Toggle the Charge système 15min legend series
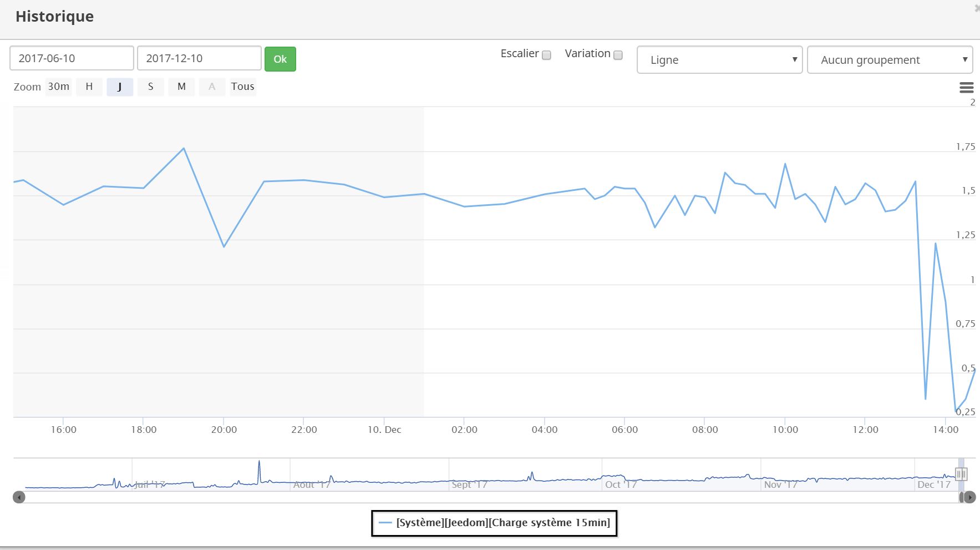Image resolution: width=980 pixels, height=550 pixels. click(494, 523)
